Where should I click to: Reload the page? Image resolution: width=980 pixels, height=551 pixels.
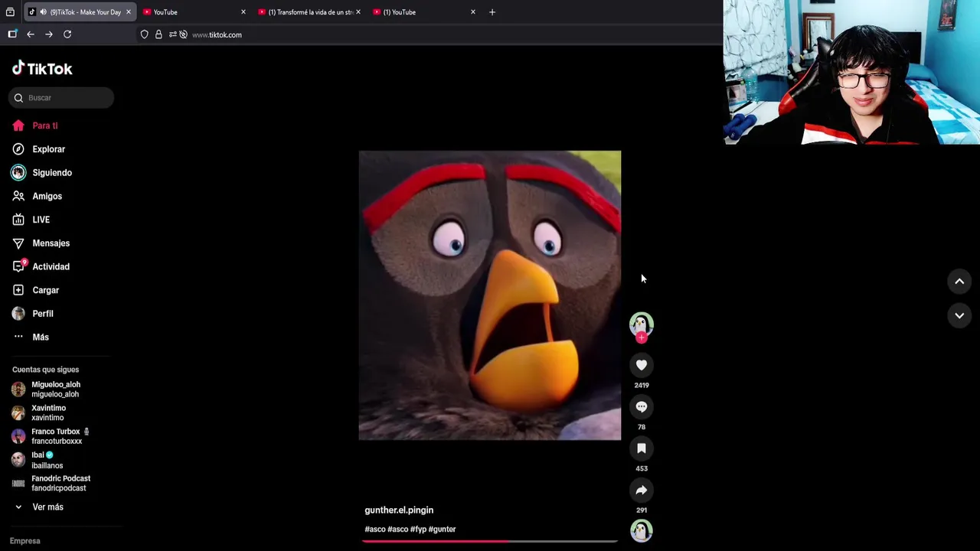[67, 34]
